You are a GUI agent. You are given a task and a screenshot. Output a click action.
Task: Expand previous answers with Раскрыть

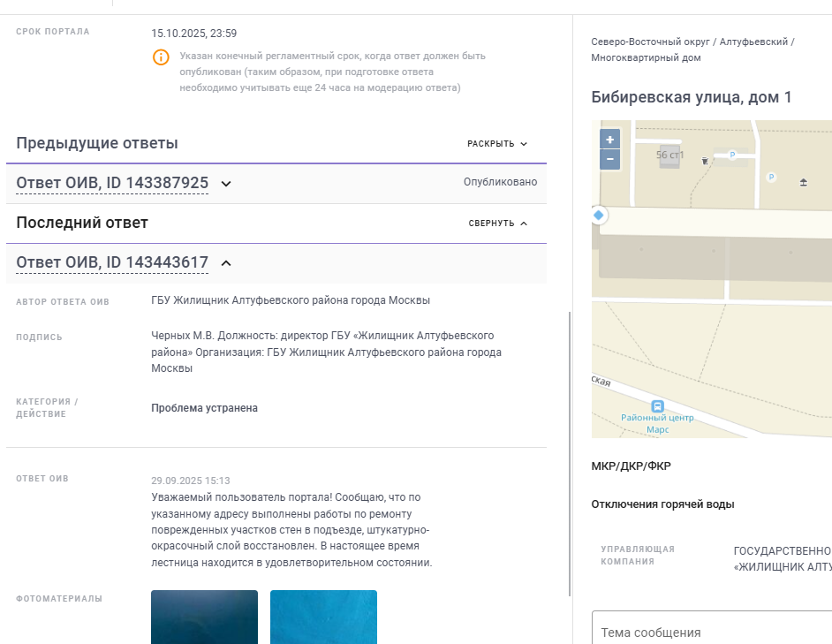(x=497, y=144)
